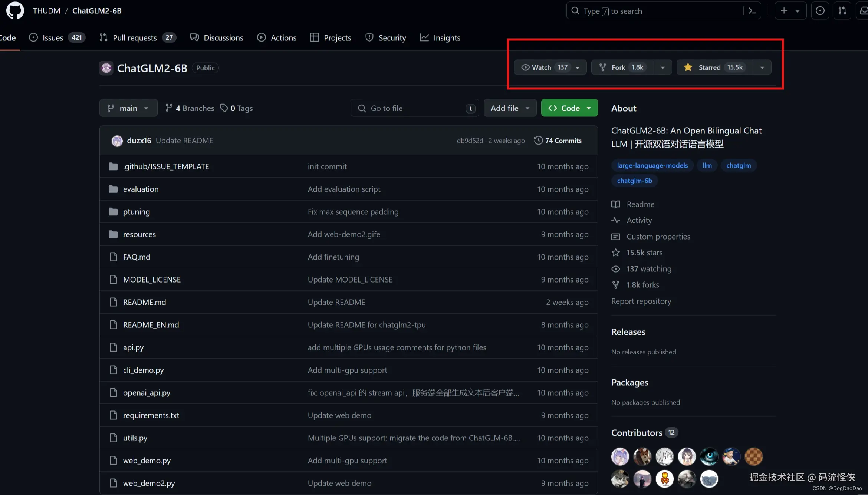This screenshot has height=495, width=868.
Task: Click the first contributor avatar
Action: pos(620,456)
